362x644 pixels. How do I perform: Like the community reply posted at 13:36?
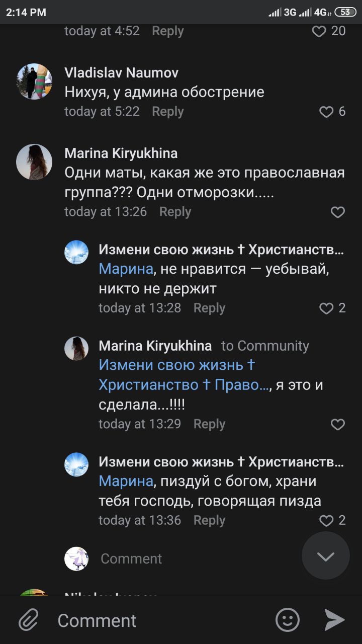tap(327, 521)
